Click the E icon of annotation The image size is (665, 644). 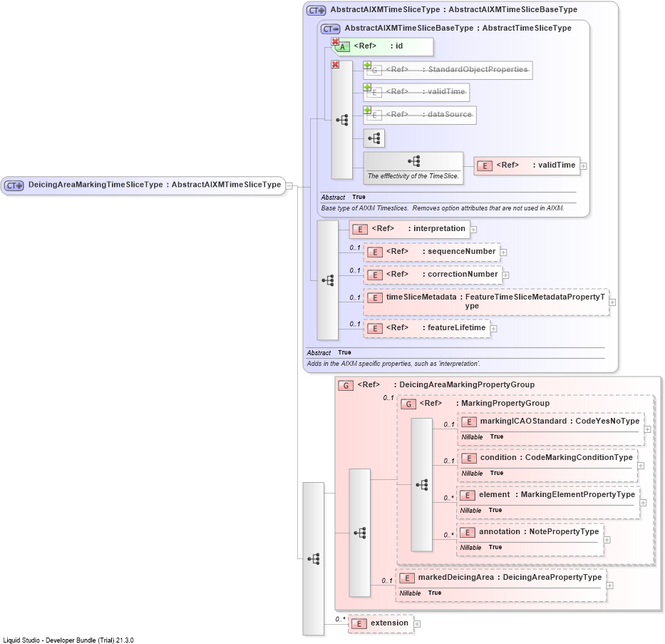[468, 533]
